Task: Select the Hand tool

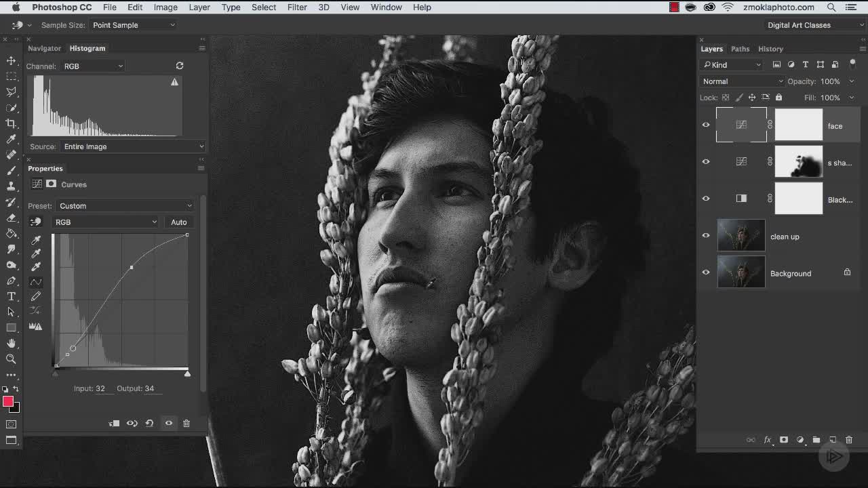Action: tap(12, 343)
